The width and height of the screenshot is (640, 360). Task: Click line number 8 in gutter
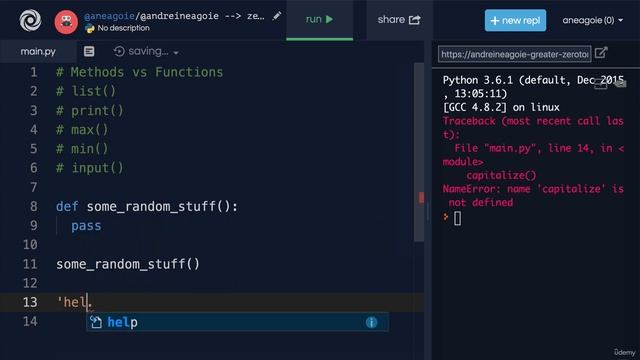(x=33, y=207)
